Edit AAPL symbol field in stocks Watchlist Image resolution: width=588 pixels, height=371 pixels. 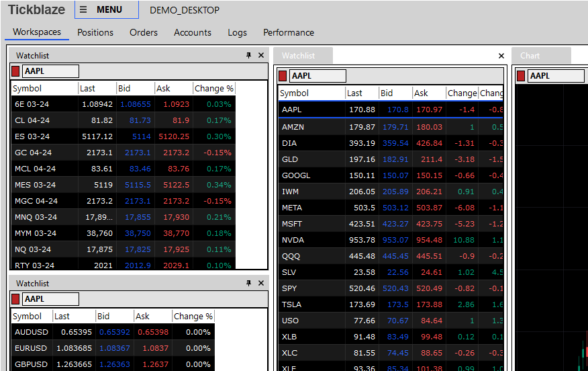[317, 76]
